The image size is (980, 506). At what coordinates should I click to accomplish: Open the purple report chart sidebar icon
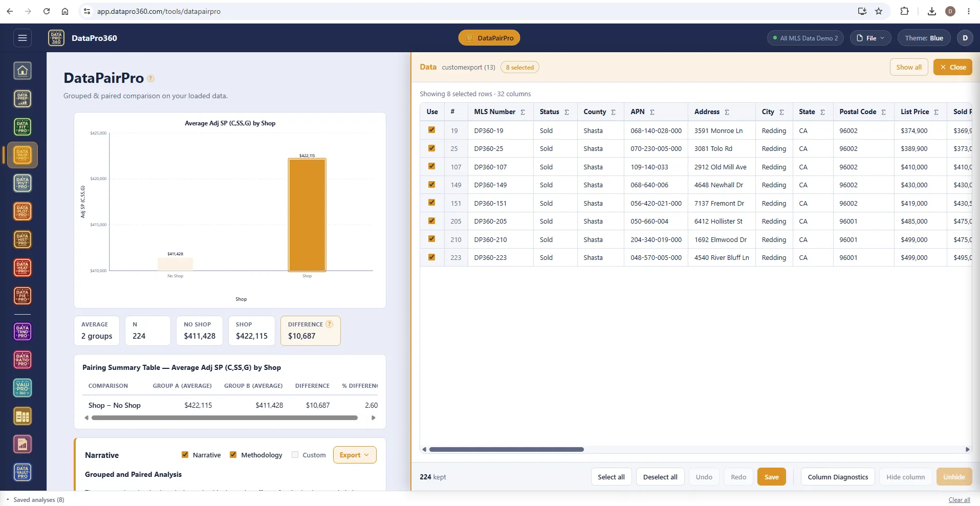tap(23, 445)
